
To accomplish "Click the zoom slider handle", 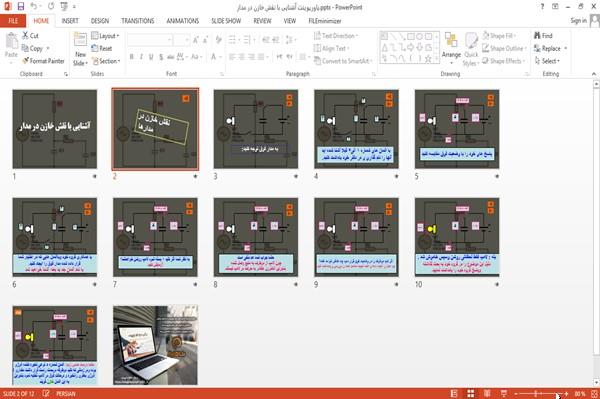I will (536, 393).
